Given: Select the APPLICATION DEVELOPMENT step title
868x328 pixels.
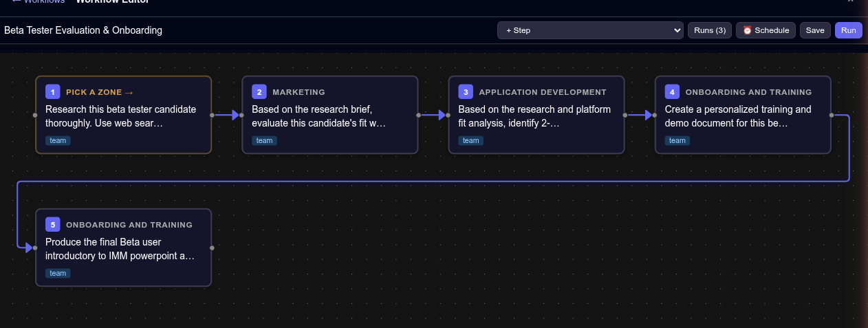Looking at the screenshot, I should [x=543, y=92].
